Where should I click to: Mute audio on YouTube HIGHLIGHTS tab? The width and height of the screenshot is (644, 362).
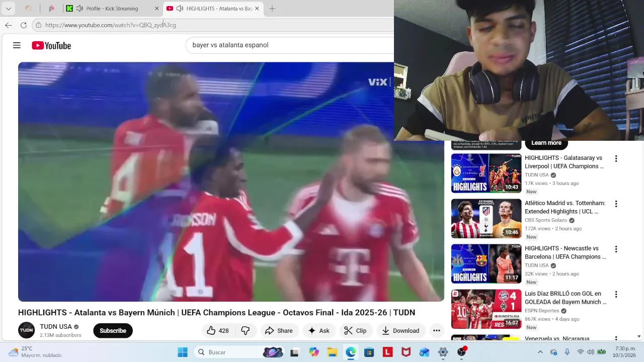click(x=180, y=9)
